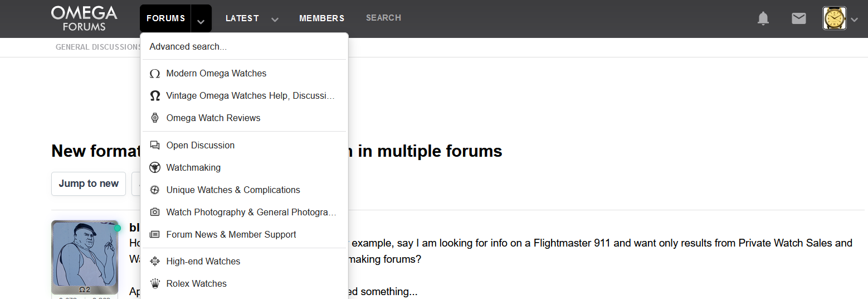Click the Omega Watch Reviews watch icon
Viewport: 868px width, 299px height.
click(x=155, y=118)
